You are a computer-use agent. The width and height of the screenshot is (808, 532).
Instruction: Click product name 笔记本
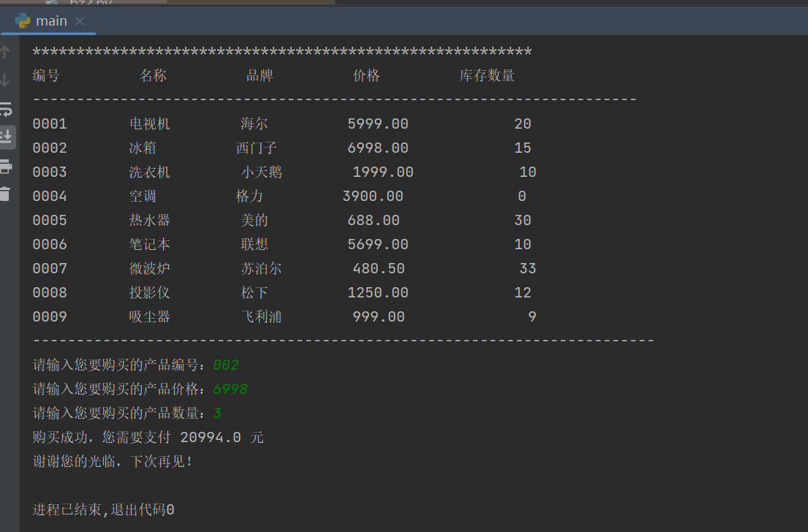pos(149,244)
